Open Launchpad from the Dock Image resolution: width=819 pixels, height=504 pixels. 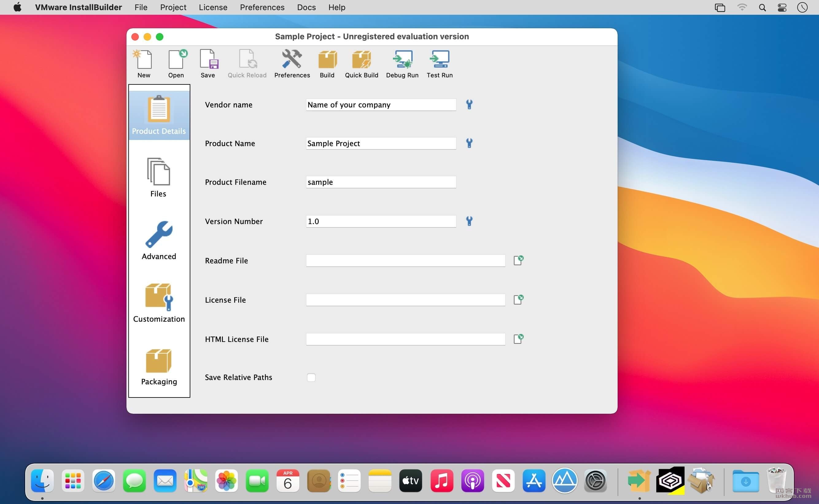73,481
